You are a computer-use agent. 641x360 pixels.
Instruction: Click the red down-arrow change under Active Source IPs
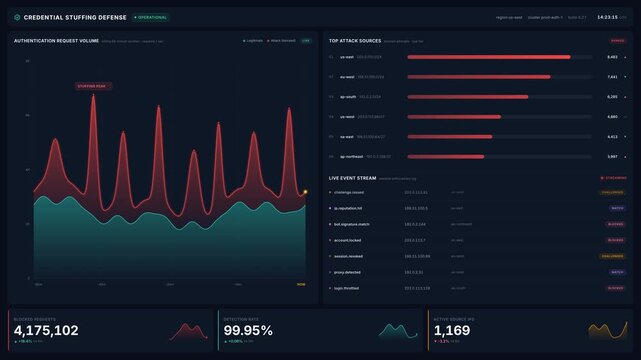coord(442,341)
